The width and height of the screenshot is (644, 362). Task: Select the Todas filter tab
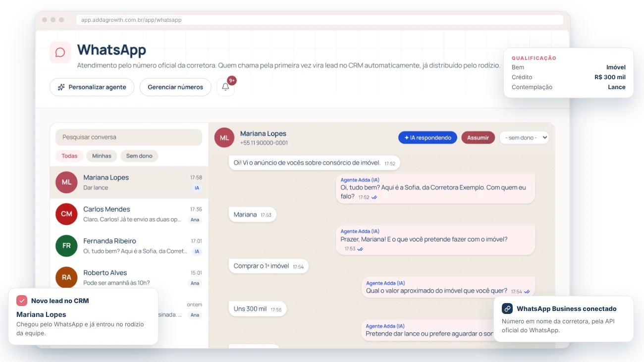pos(69,156)
